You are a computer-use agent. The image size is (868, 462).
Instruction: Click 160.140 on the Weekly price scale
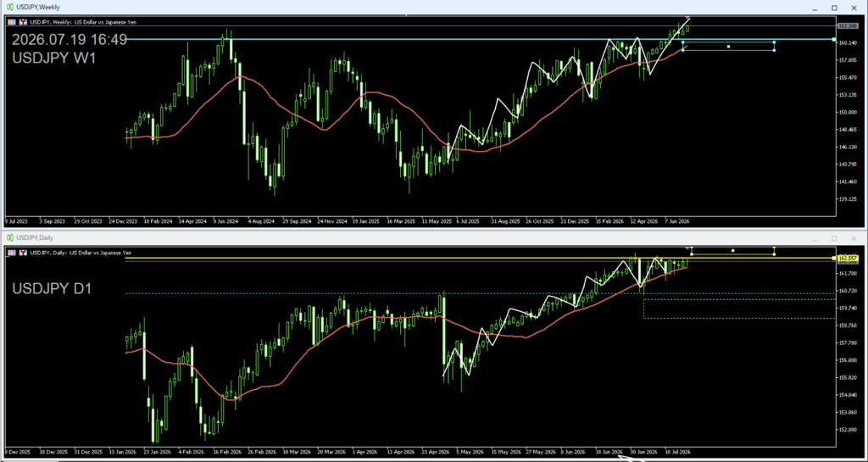848,43
